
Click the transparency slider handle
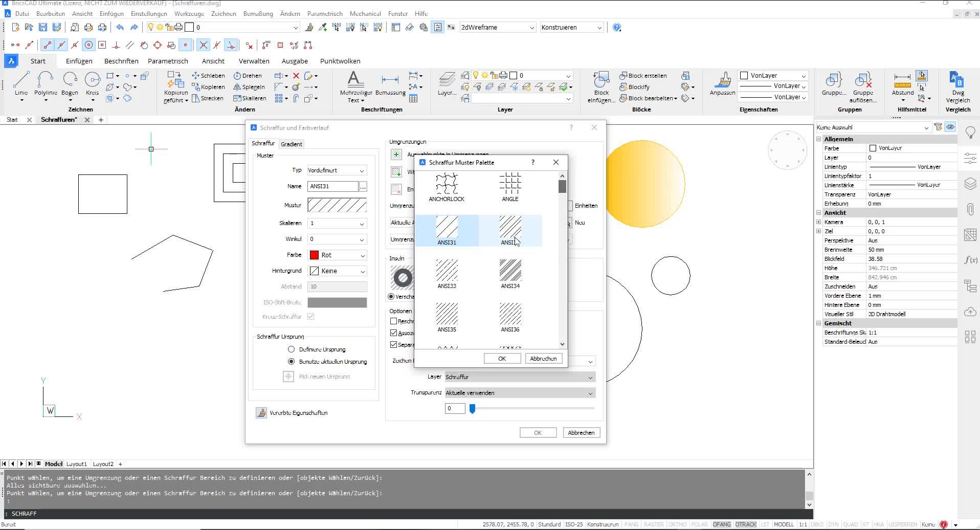pyautogui.click(x=472, y=409)
